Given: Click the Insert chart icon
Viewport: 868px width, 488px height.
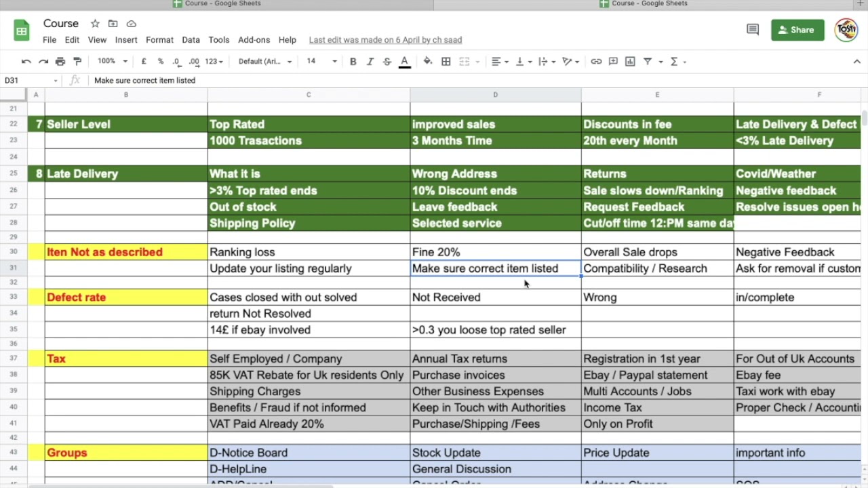Looking at the screenshot, I should click(630, 62).
